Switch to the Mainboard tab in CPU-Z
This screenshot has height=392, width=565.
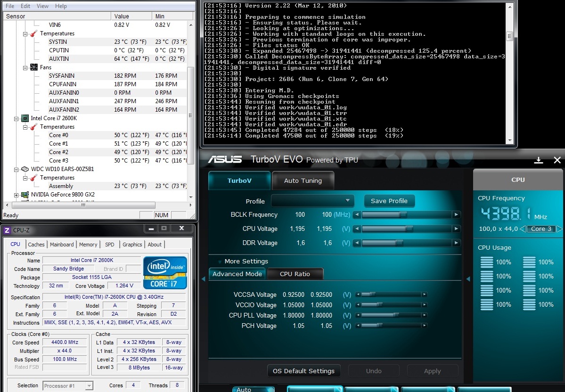(62, 244)
